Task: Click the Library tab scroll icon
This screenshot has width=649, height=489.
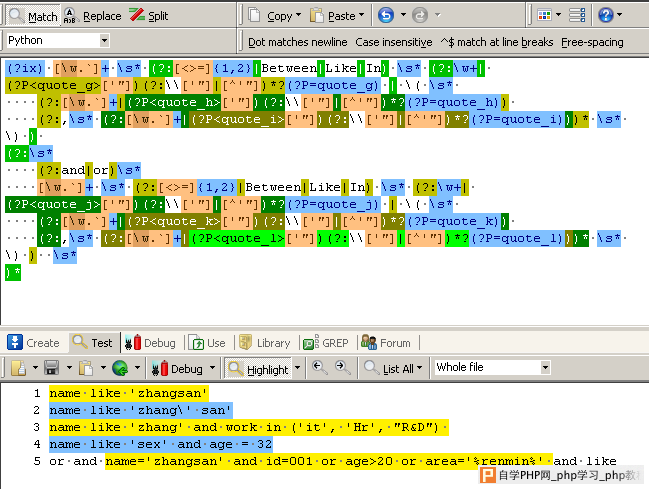Action: pos(246,342)
